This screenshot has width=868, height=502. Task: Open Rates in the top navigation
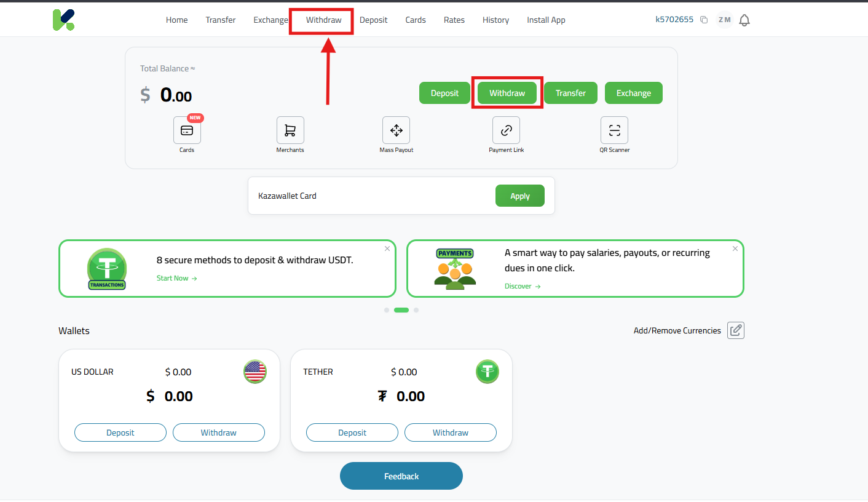[454, 20]
